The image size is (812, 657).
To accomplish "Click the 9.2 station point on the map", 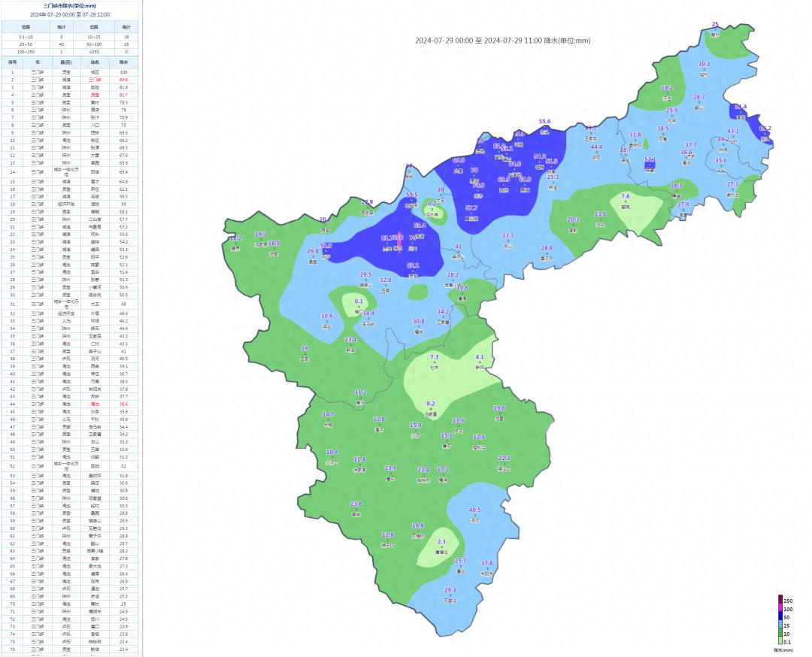I will point(431,408).
